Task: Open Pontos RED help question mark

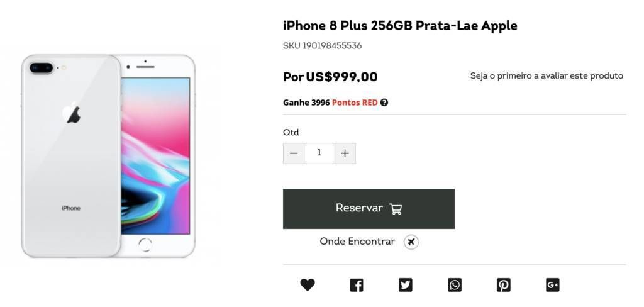Action: (384, 103)
